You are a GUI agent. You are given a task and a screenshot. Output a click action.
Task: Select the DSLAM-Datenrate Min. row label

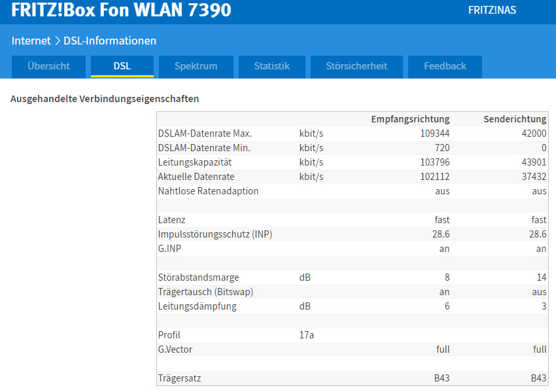point(204,148)
